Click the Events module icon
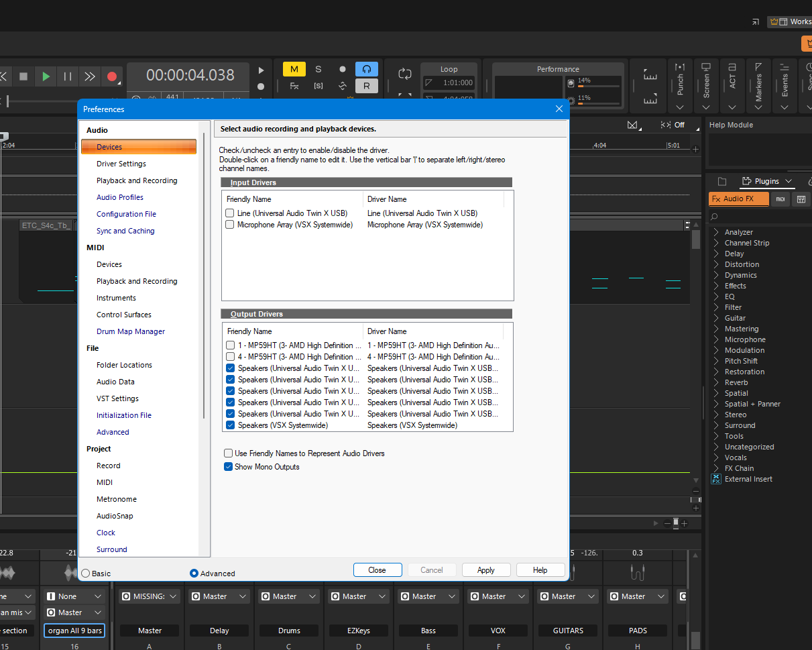 click(x=785, y=67)
